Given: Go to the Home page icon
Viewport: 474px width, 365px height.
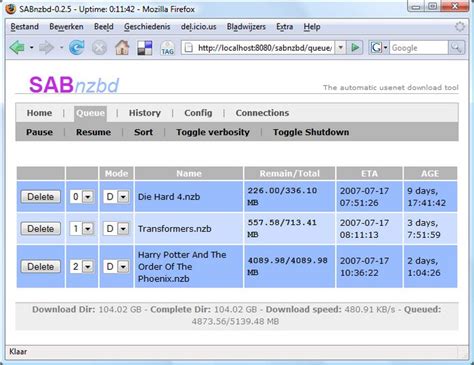Looking at the screenshot, I should point(122,48).
